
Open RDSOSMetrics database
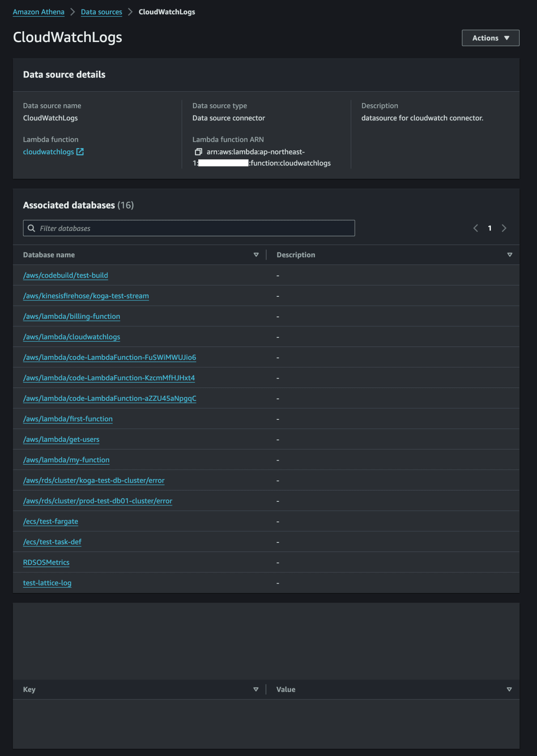pos(46,562)
